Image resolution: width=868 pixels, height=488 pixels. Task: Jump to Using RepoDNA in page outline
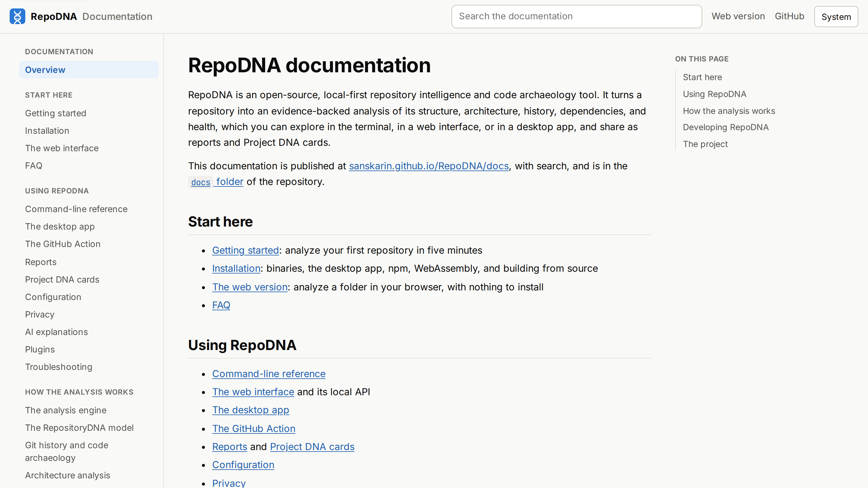tap(714, 94)
